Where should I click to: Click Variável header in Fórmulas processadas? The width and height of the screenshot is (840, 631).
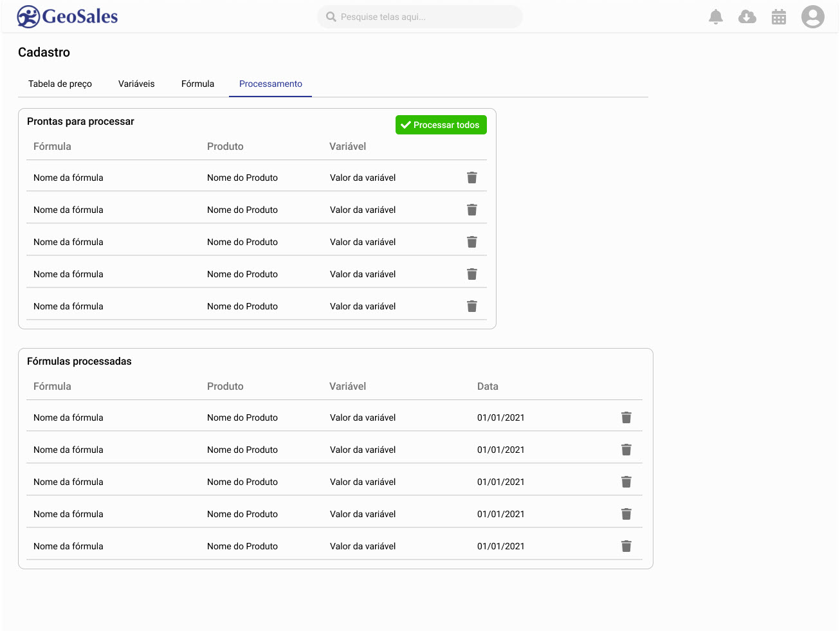coord(347,387)
